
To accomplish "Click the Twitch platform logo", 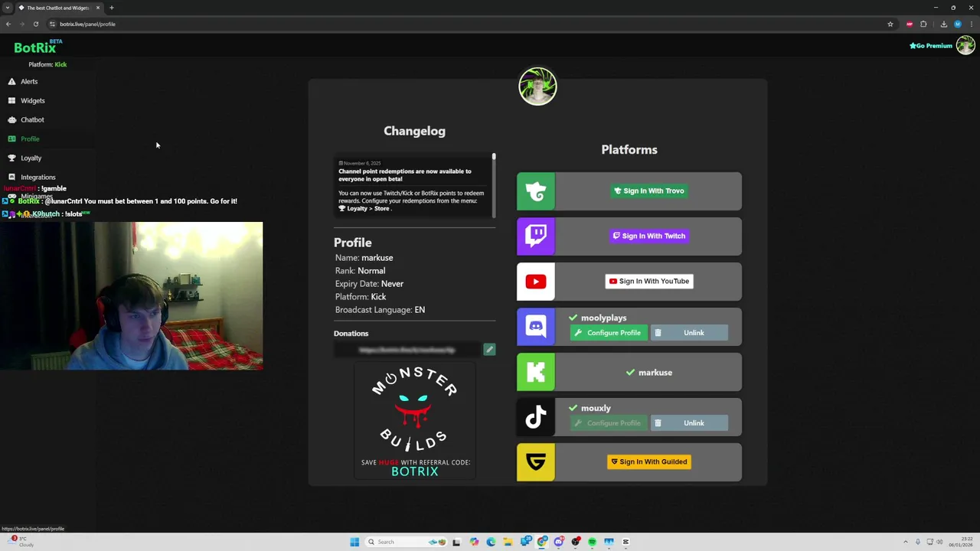I will click(536, 236).
